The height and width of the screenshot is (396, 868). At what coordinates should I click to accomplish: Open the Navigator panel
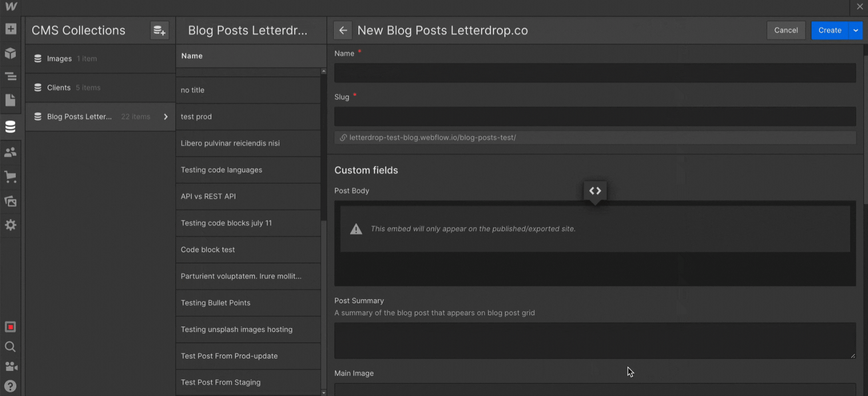coord(10,77)
